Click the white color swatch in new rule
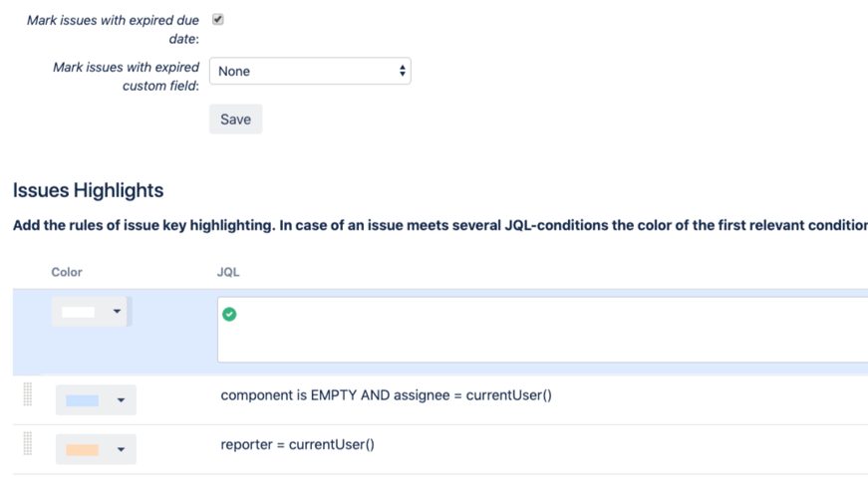The image size is (868, 494). (x=79, y=312)
